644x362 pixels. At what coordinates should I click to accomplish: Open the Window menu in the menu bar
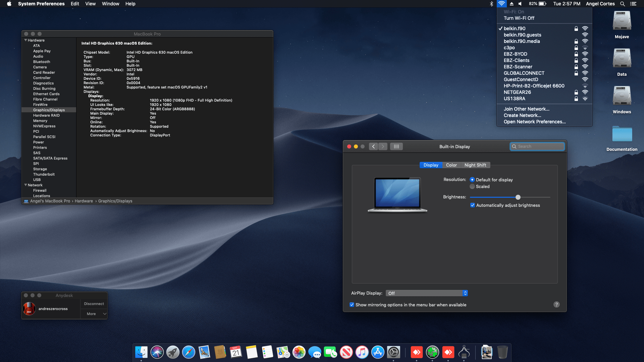tap(110, 4)
